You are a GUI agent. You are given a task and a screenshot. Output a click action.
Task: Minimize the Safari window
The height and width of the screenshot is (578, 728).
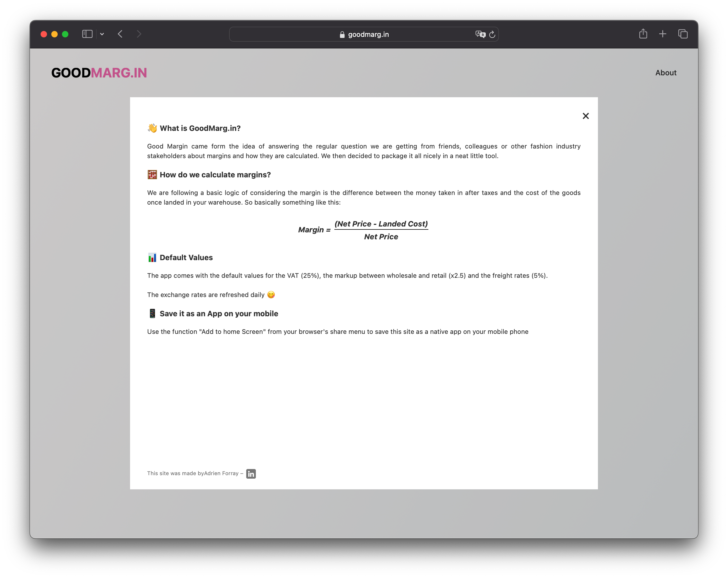click(x=54, y=34)
